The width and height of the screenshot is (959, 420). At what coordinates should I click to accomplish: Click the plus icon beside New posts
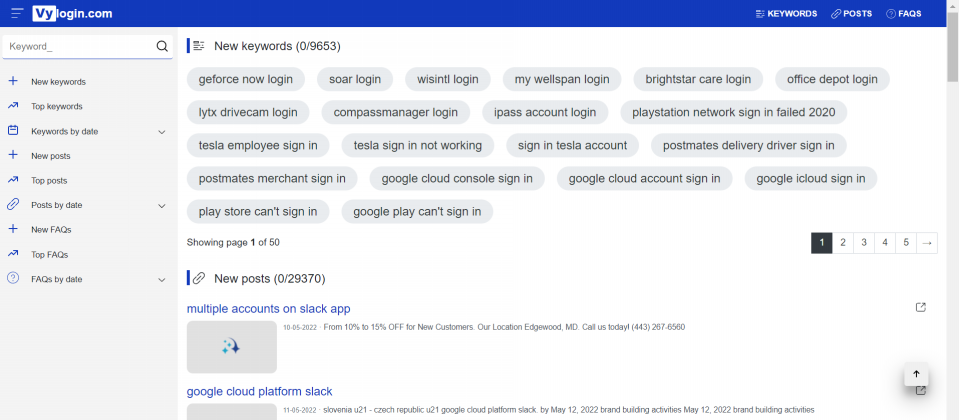pos(13,155)
